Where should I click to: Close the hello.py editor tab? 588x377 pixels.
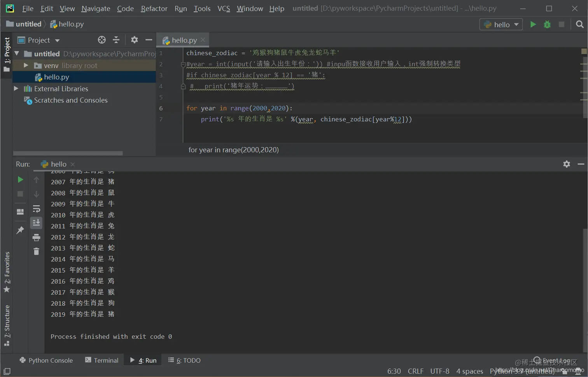[203, 40]
